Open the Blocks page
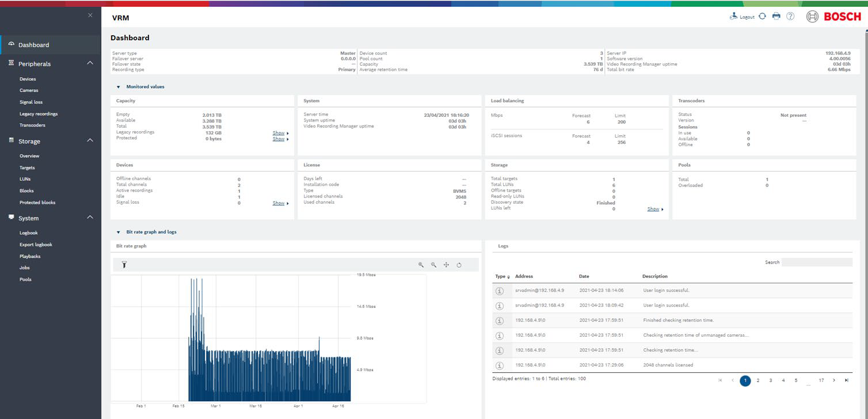 coord(26,191)
